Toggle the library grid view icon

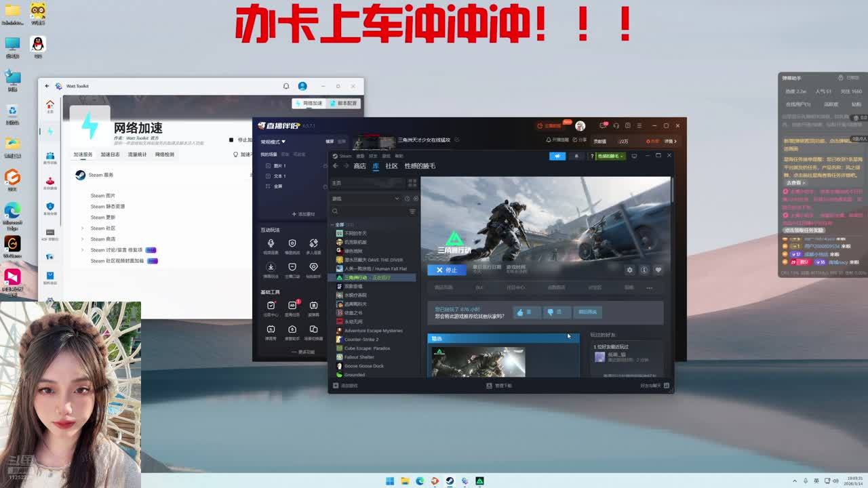coord(412,183)
